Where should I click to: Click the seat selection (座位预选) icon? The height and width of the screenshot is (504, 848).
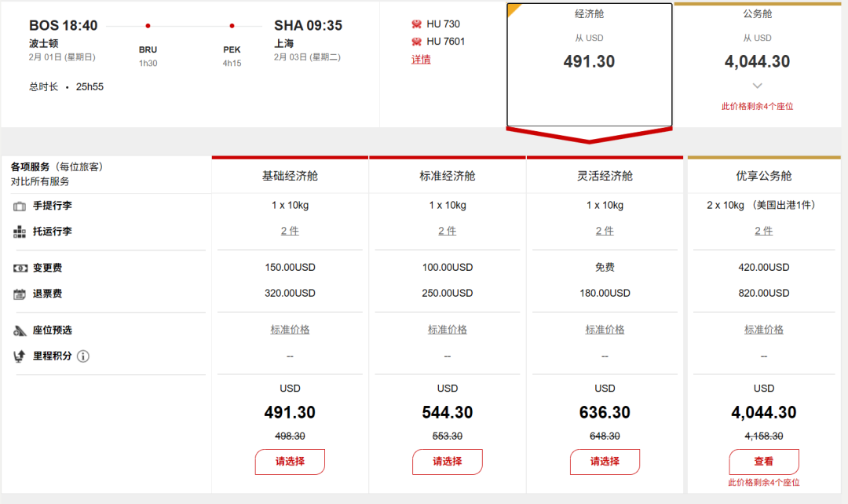[20, 331]
